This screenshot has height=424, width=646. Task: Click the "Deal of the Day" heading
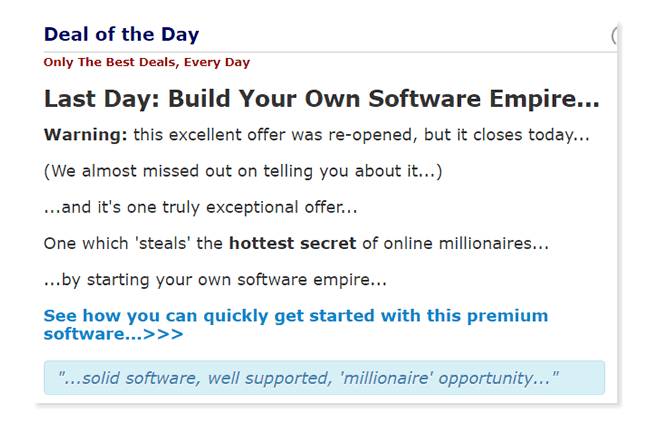click(x=121, y=35)
